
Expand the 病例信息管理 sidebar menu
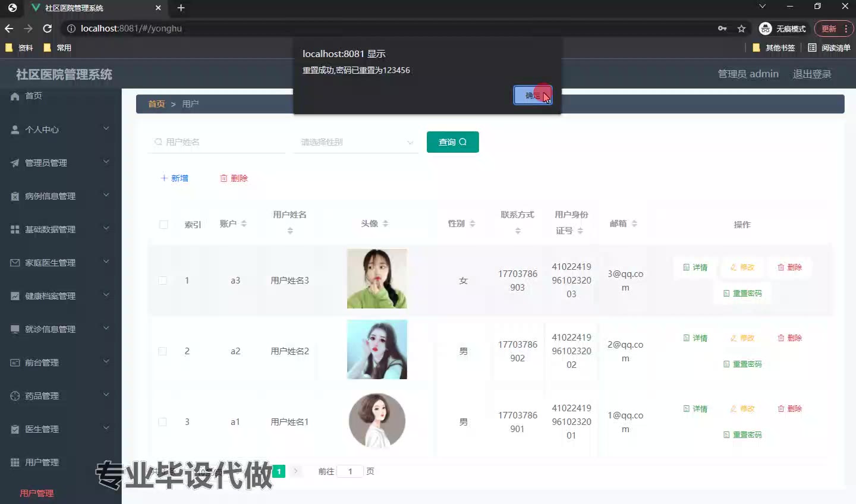click(106, 196)
